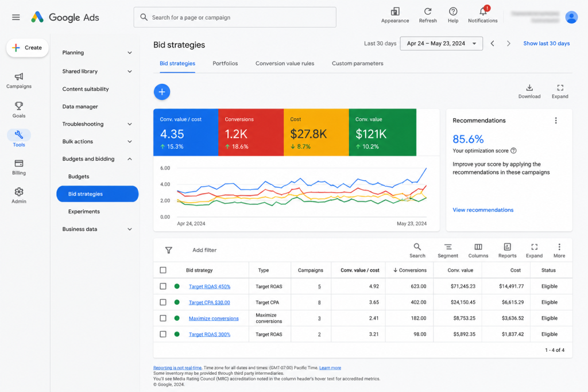
Task: Open Target CPA $30.00 strategy link
Action: (x=209, y=302)
